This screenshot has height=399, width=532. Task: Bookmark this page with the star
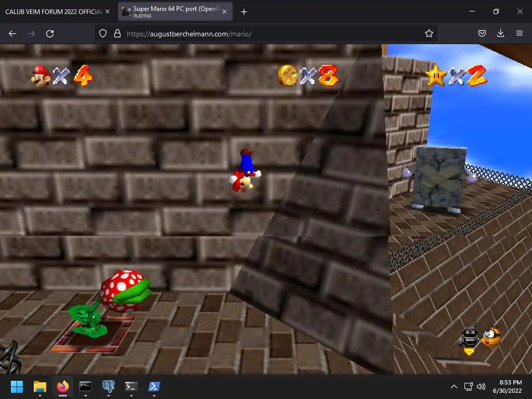429,34
